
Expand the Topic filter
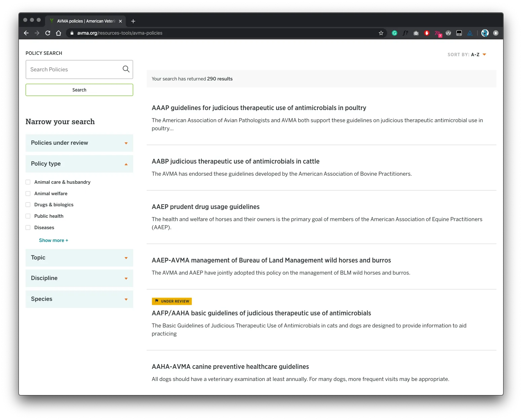click(x=79, y=258)
